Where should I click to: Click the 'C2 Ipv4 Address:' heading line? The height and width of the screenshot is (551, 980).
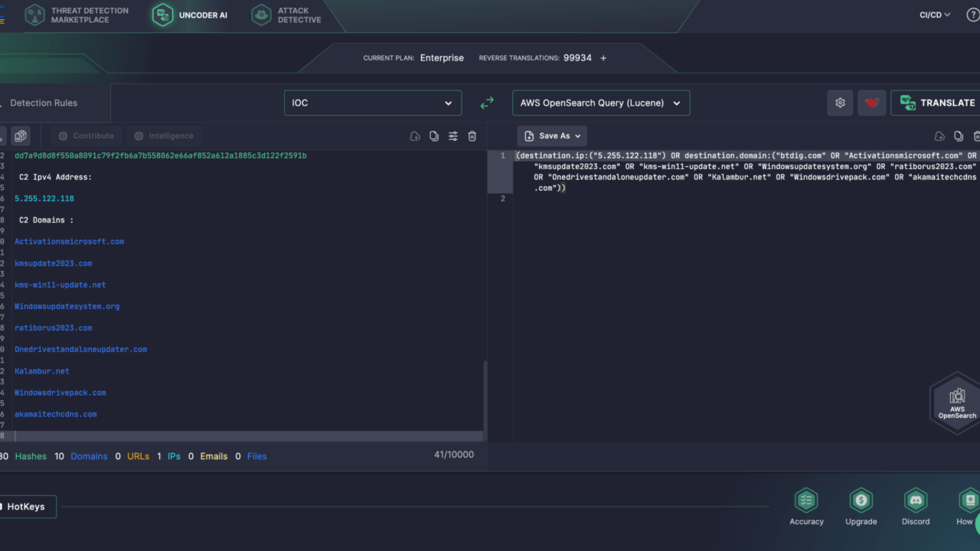(x=55, y=177)
